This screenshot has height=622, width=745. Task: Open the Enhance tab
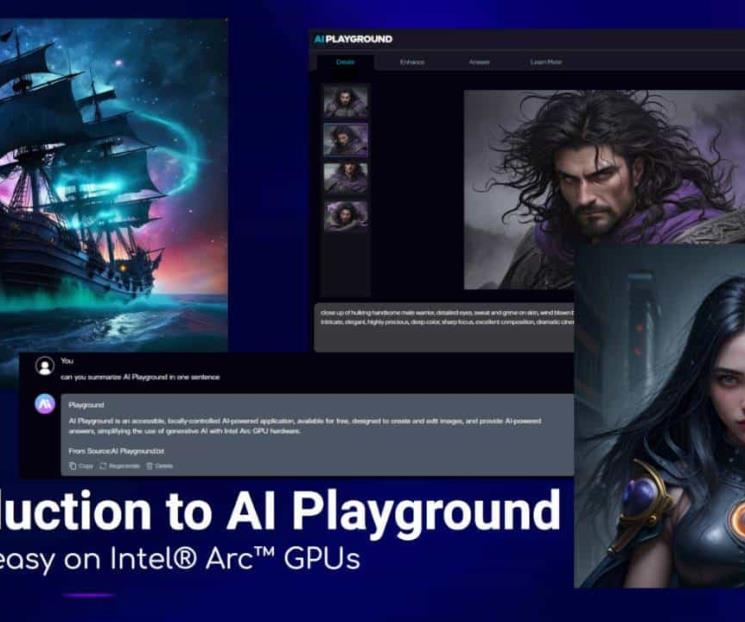pos(412,62)
